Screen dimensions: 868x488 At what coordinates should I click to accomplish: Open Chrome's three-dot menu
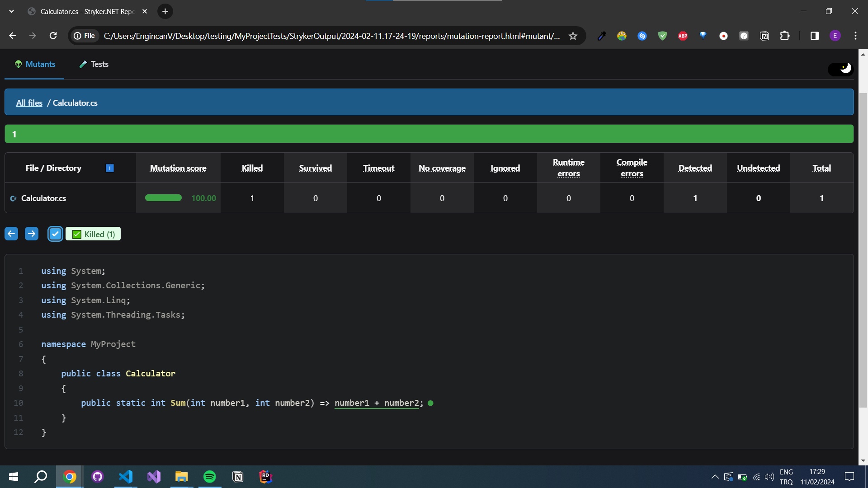click(x=856, y=36)
